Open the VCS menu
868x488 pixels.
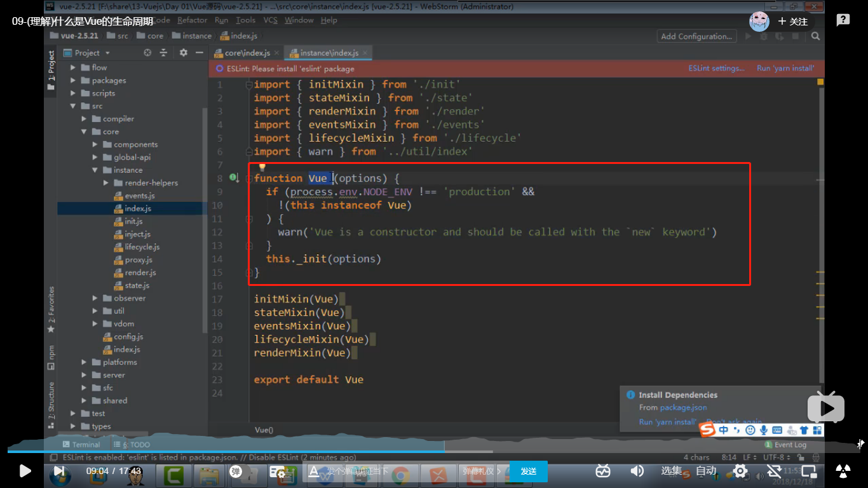pyautogui.click(x=271, y=20)
